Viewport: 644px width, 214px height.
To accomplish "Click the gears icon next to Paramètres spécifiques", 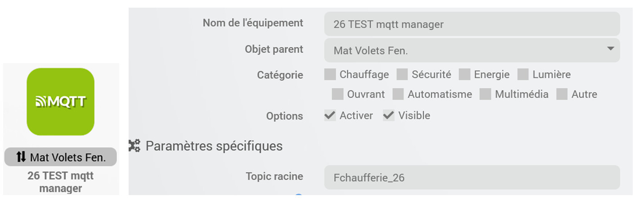I will pos(134,146).
